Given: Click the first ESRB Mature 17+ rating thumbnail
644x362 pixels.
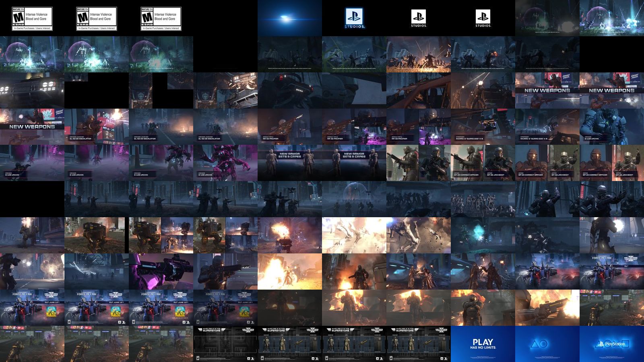Looking at the screenshot, I should pos(32,18).
